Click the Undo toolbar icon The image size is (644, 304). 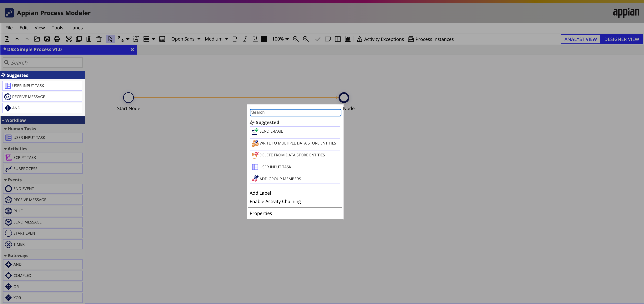17,39
